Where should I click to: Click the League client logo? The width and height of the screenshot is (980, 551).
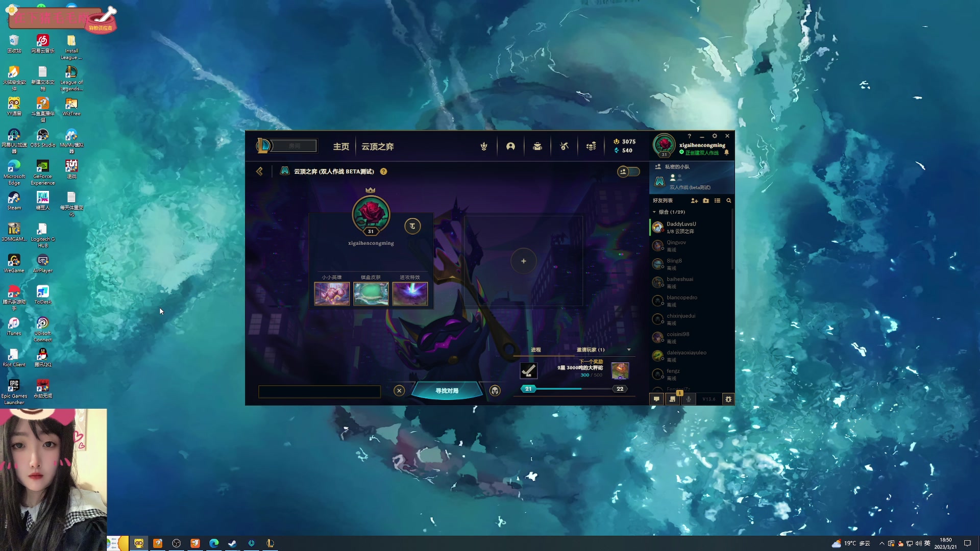[263, 146]
